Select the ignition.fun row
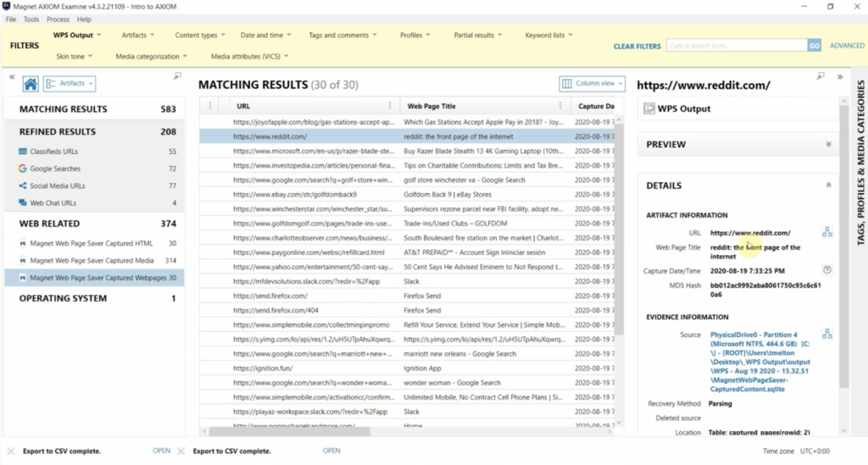 [x=408, y=368]
